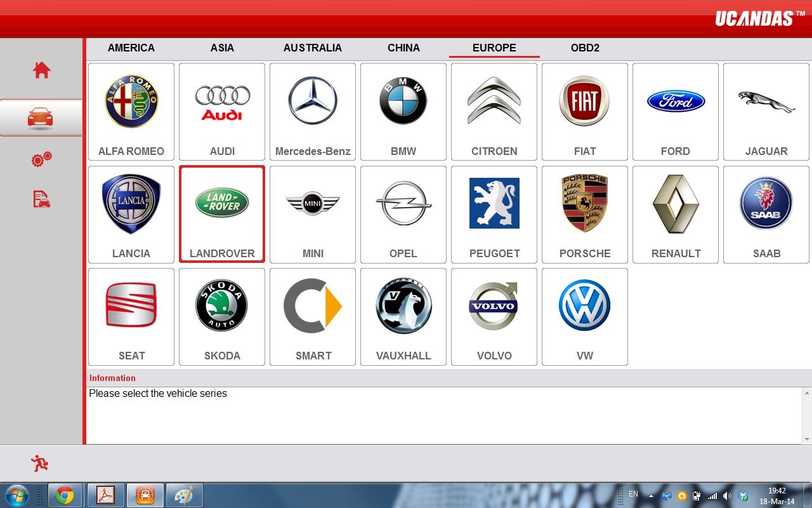The width and height of the screenshot is (812, 508).
Task: Choose the MINI brand tile
Action: 313,215
